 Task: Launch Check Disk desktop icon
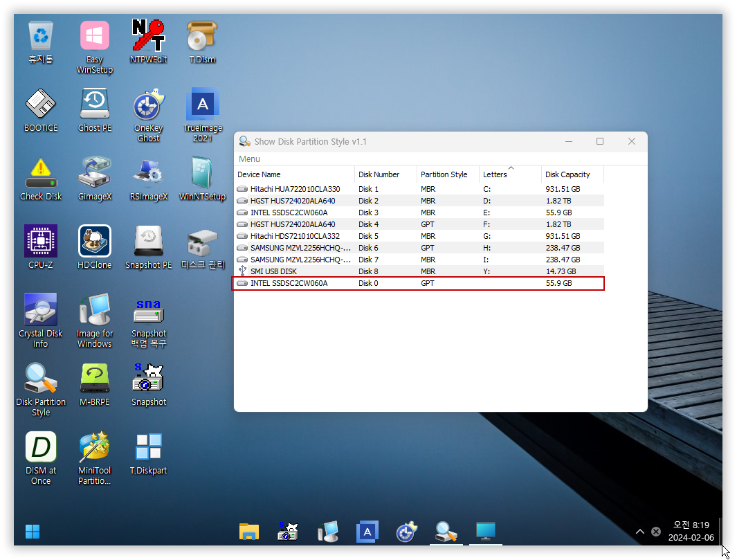[41, 179]
